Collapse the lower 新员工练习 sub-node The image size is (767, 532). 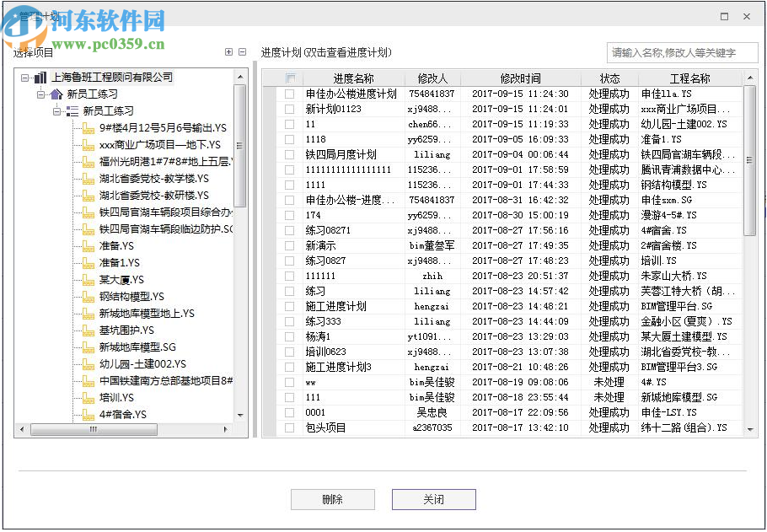56,111
